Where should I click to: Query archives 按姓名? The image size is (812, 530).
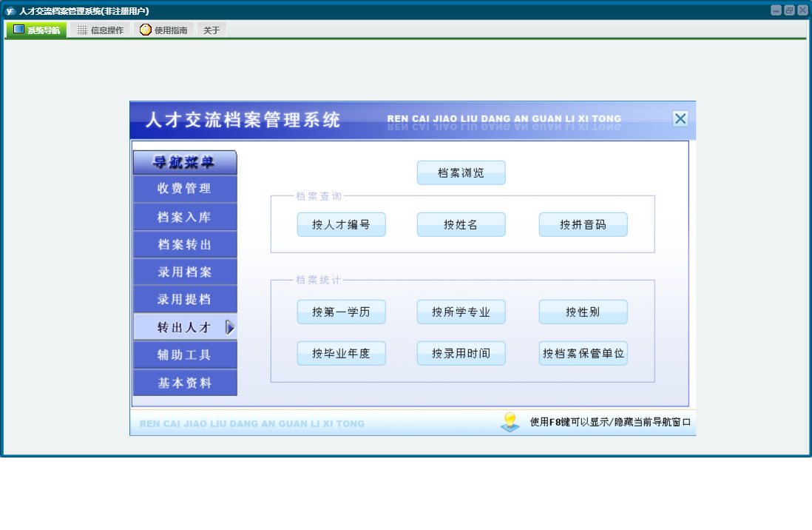(461, 224)
